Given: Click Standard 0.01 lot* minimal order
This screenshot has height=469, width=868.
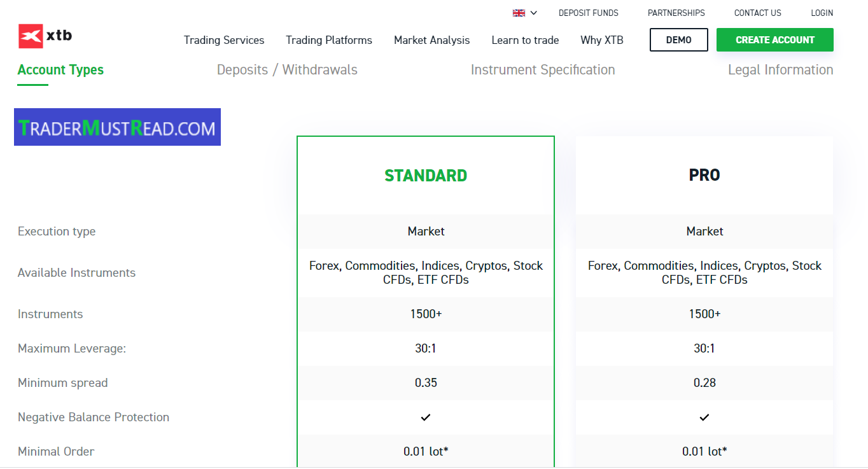Looking at the screenshot, I should (426, 452).
